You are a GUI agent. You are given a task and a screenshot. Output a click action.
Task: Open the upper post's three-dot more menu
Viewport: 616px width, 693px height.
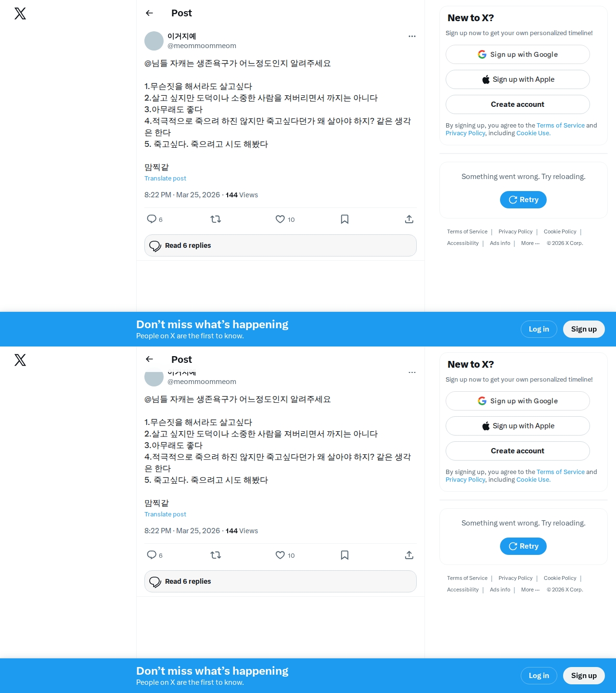tap(412, 36)
